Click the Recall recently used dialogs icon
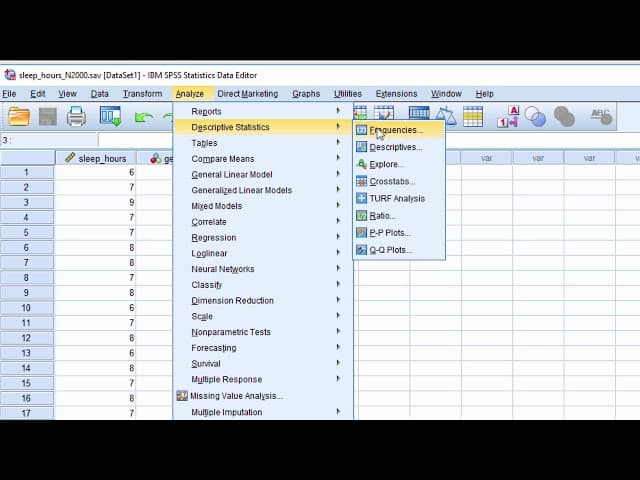 pyautogui.click(x=110, y=116)
